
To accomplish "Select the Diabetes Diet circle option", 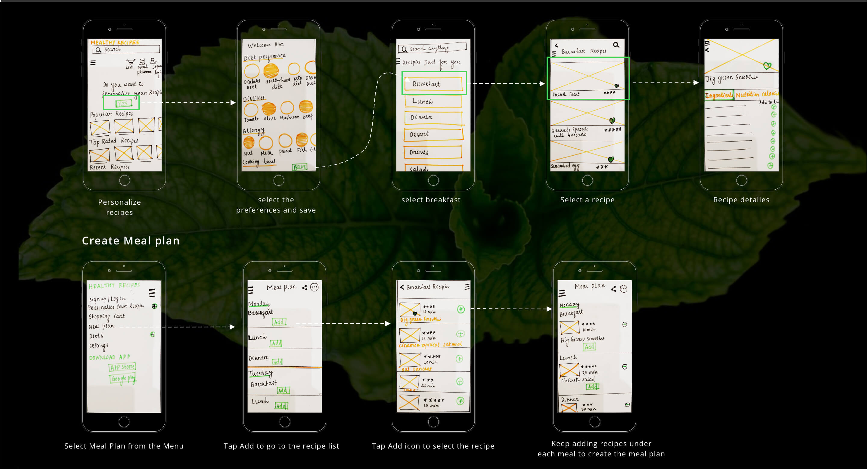I will point(251,71).
